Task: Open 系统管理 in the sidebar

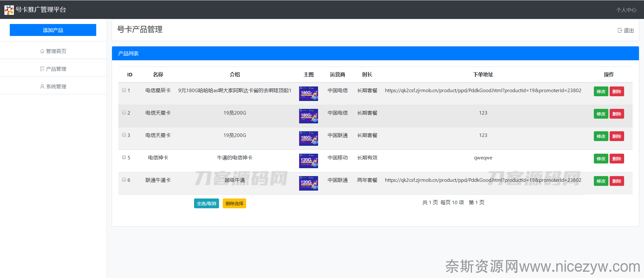Action: pyautogui.click(x=53, y=86)
